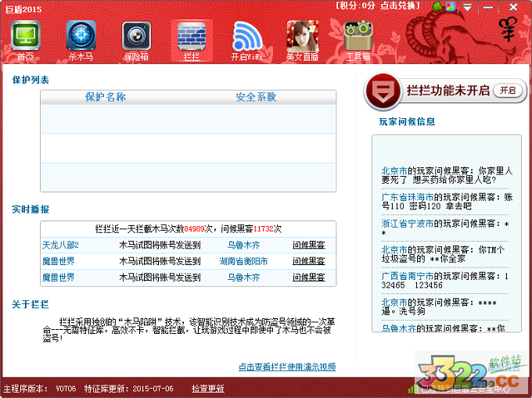Viewport: 532px width, 398px height.
Task: Open the 工具箱 toolbox icon
Action: pyautogui.click(x=358, y=39)
